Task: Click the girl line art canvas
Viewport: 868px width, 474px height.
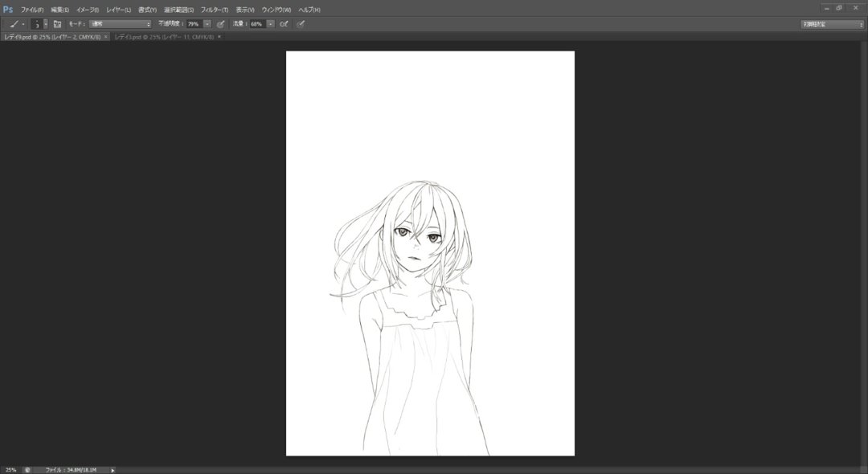Action: click(430, 253)
